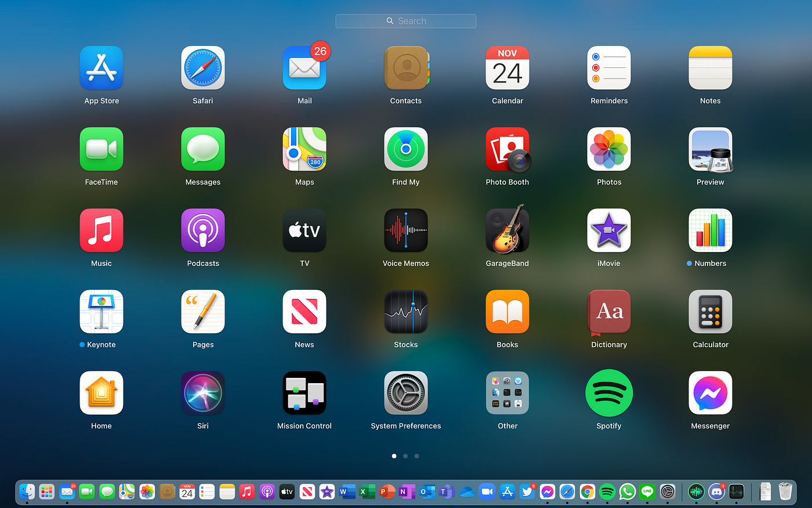Open green waveform audio app in Dock
The width and height of the screenshot is (812, 508).
pyautogui.click(x=697, y=492)
